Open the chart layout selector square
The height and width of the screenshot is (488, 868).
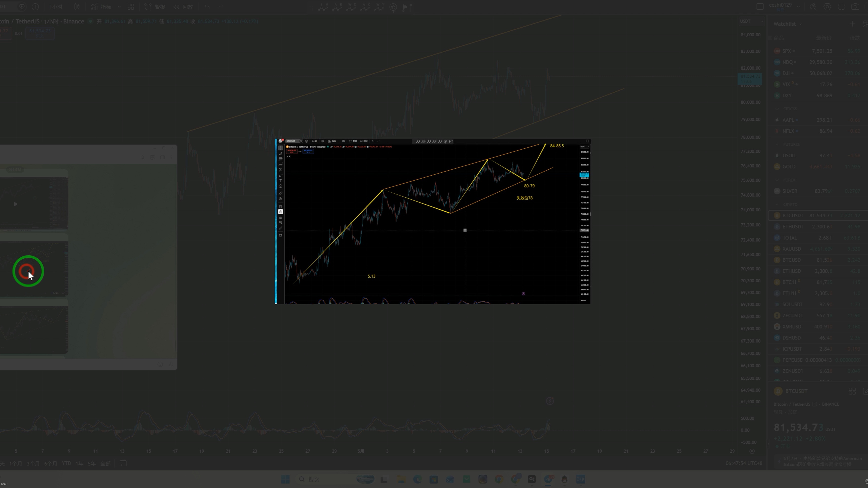(760, 6)
